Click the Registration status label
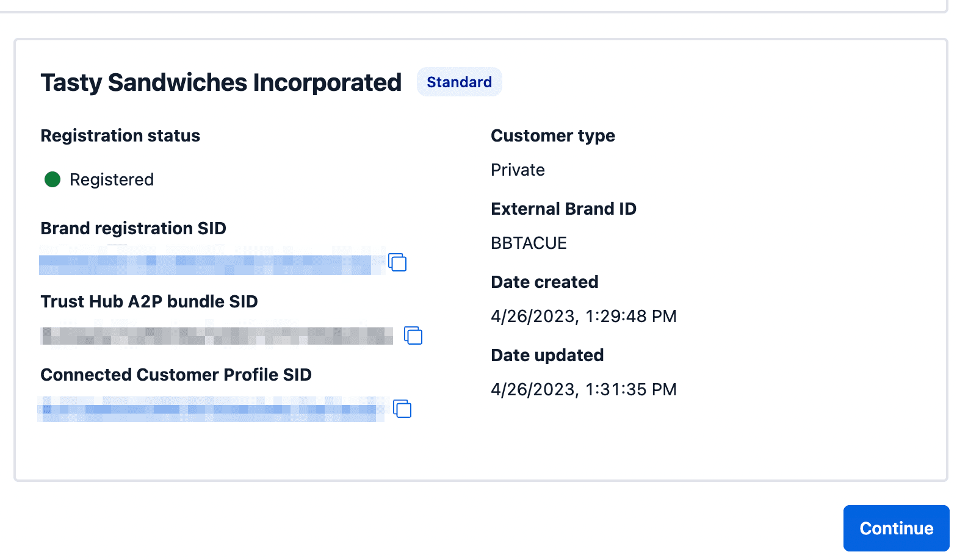 click(120, 135)
